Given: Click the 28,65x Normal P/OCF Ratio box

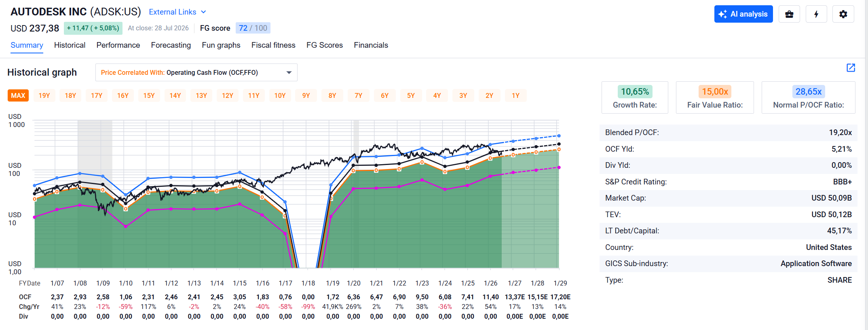Looking at the screenshot, I should pyautogui.click(x=809, y=97).
